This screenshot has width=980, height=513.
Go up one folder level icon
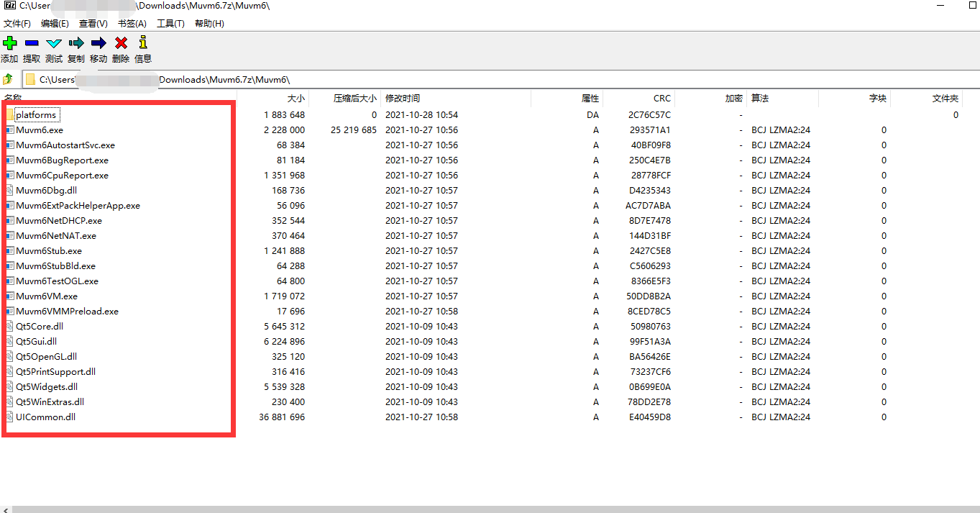tap(8, 79)
